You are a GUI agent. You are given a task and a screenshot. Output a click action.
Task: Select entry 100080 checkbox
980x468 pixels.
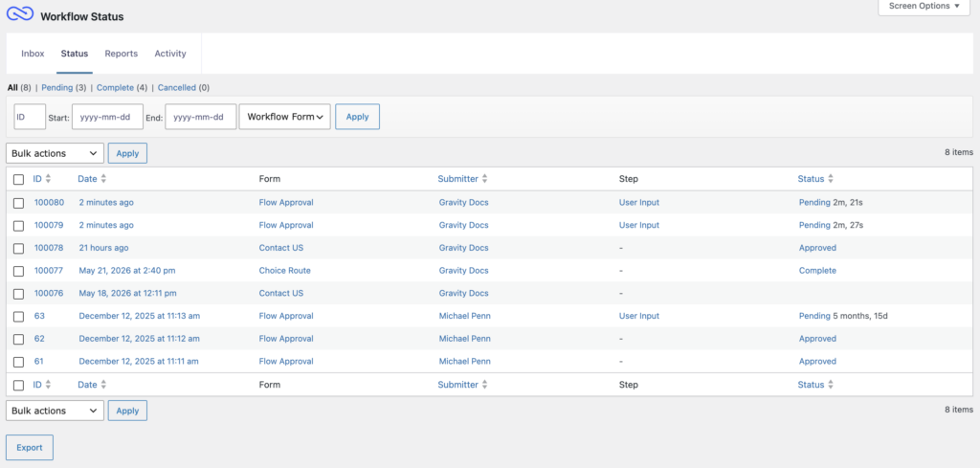19,203
